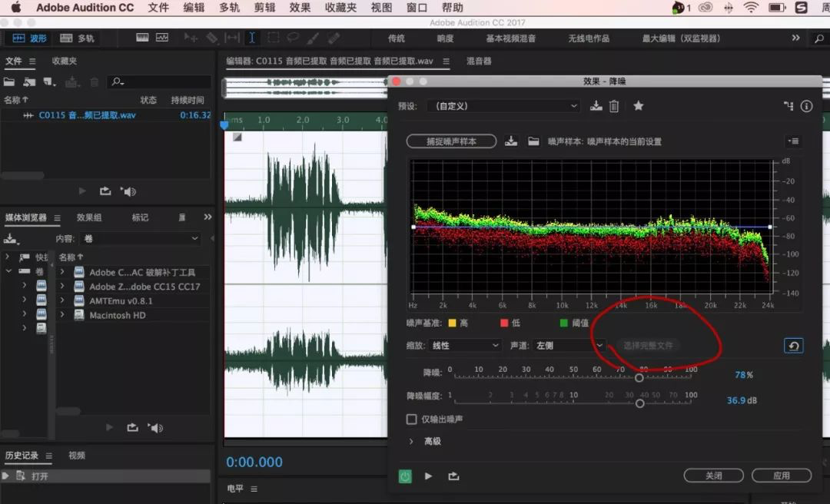The image size is (830, 504).
Task: Switch to the 视频 tab
Action: (77, 456)
